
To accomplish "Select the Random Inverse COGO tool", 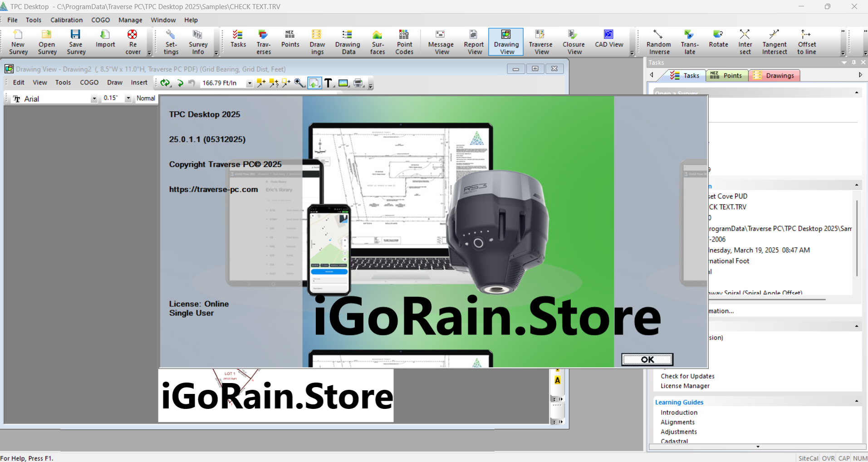I will [x=658, y=42].
